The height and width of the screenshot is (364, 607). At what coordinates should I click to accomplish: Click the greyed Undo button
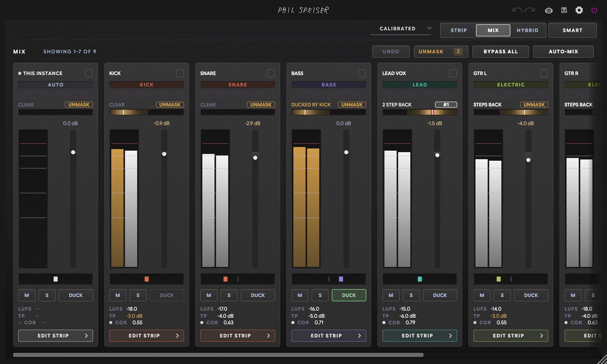[x=391, y=52]
